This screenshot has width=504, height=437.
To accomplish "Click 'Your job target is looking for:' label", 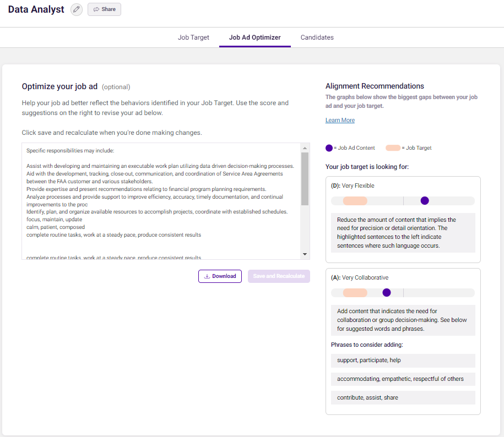I will click(367, 167).
